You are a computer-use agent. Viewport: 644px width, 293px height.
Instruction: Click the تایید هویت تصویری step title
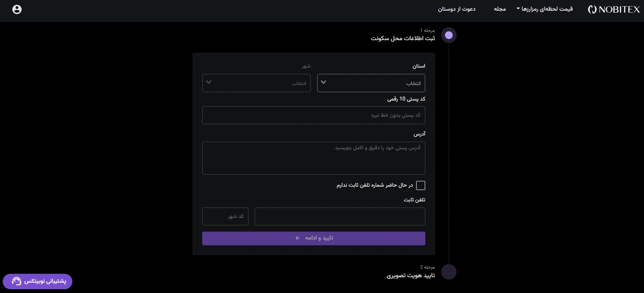(411, 276)
